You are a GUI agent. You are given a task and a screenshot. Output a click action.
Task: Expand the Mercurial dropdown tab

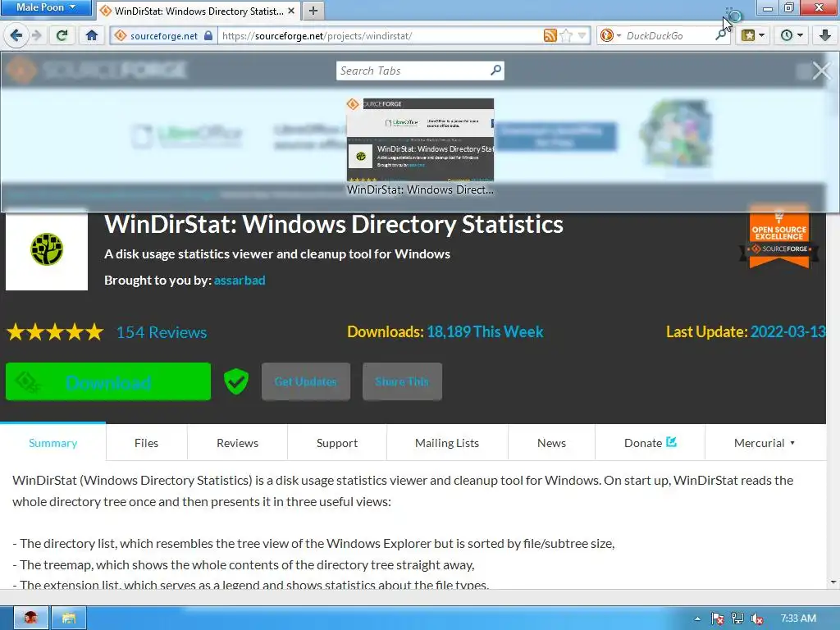(x=765, y=443)
